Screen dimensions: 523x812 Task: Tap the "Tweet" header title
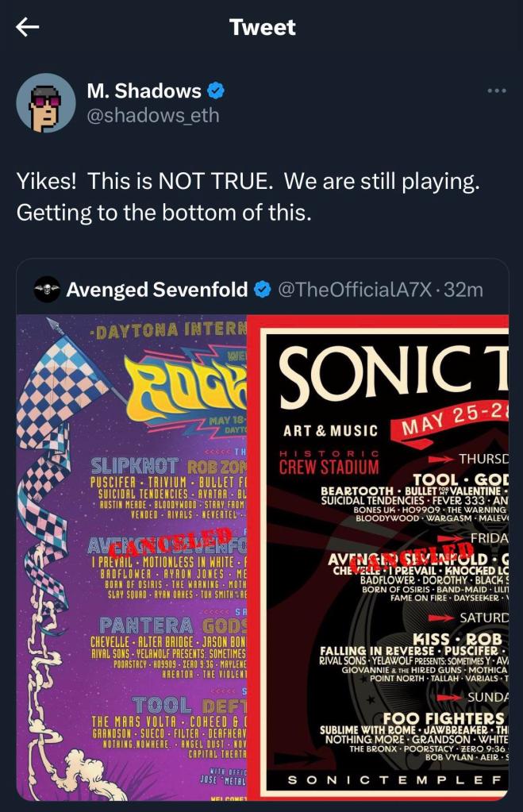click(262, 28)
